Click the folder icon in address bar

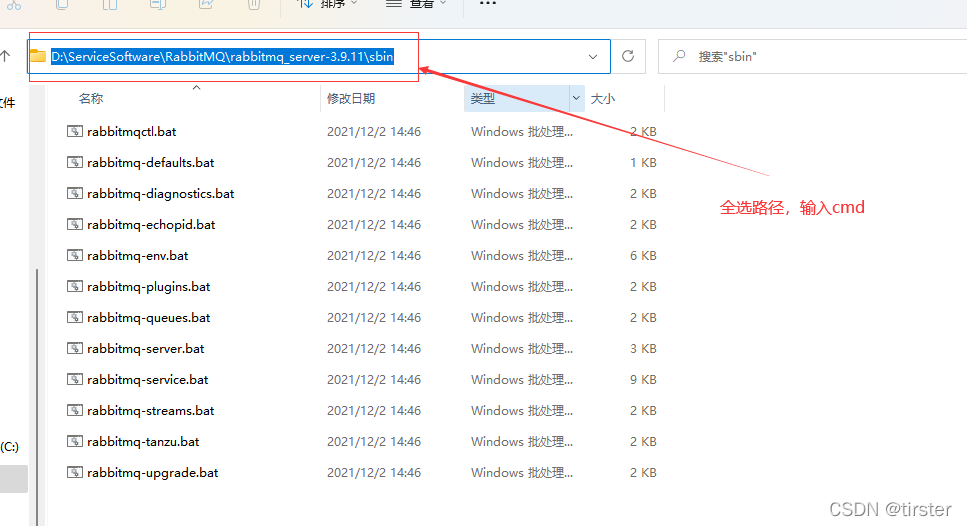[38, 57]
